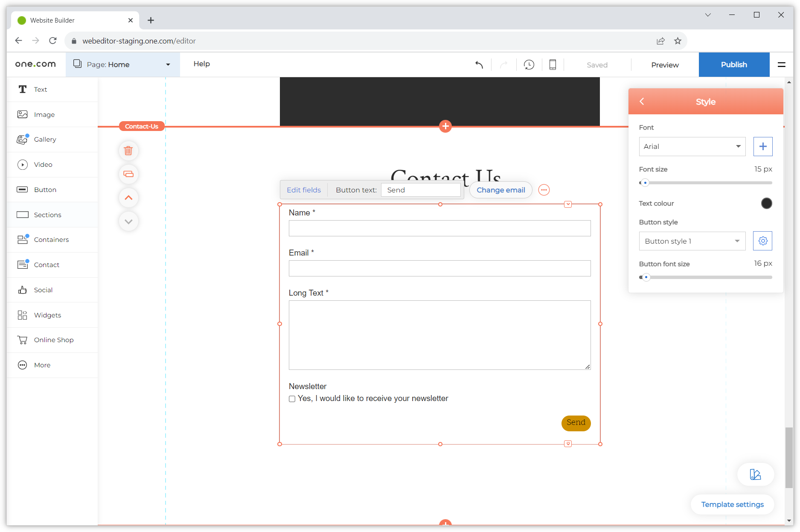The height and width of the screenshot is (532, 800).
Task: Open the Text colour swatch
Action: (x=766, y=203)
